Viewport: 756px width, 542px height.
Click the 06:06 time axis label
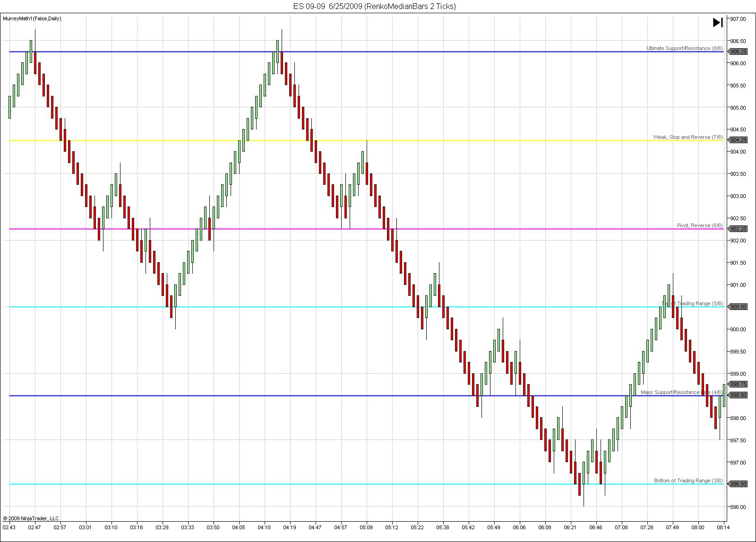(x=519, y=527)
